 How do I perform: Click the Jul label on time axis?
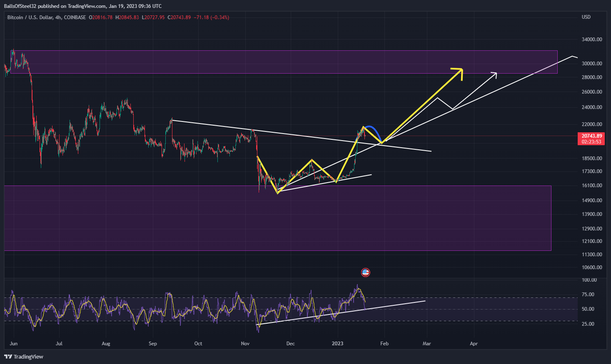point(59,344)
